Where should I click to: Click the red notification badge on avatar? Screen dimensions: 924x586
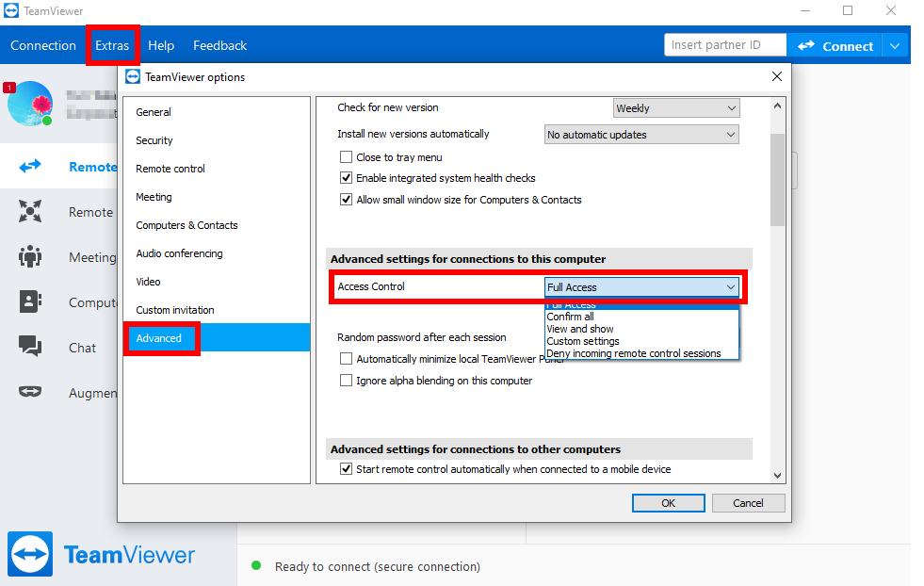(x=8, y=88)
